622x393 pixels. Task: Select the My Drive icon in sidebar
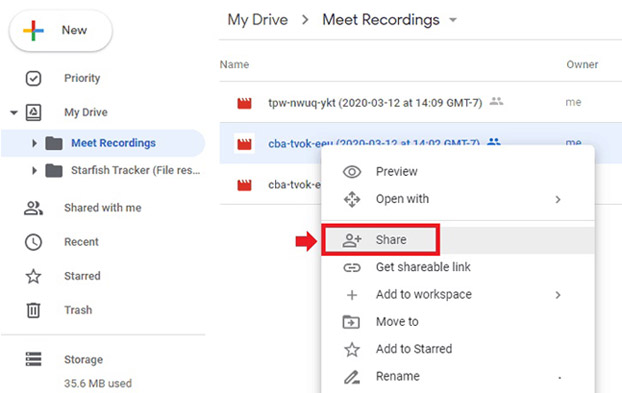[33, 112]
